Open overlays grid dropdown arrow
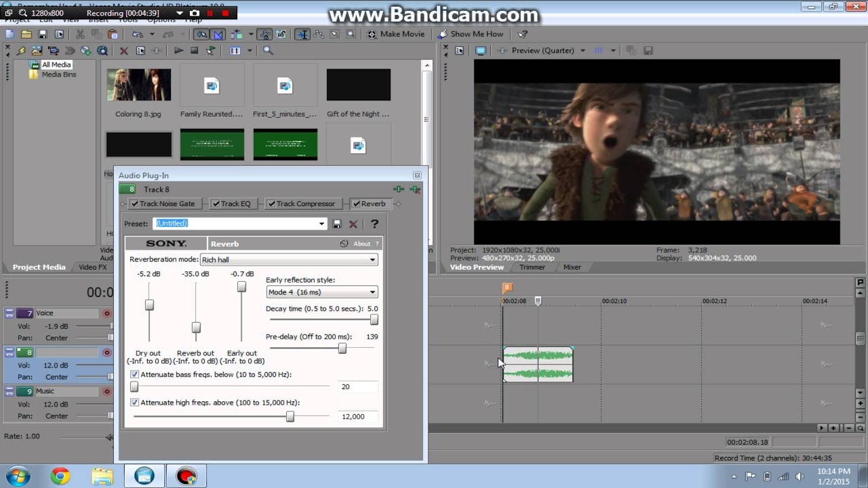Viewport: 868px width, 488px height. point(613,51)
